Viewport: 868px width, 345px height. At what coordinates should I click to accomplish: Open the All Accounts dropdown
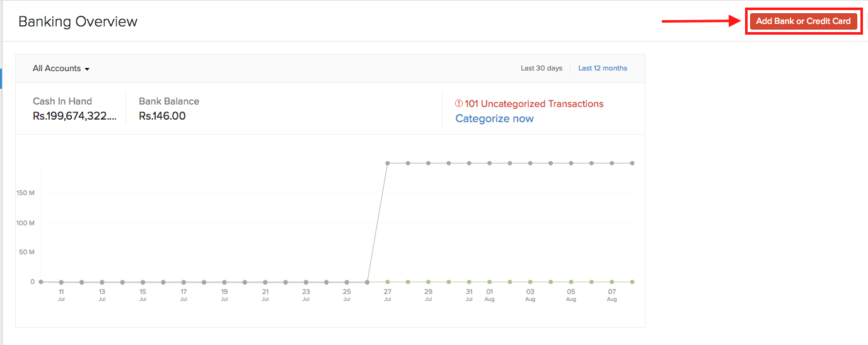(61, 69)
